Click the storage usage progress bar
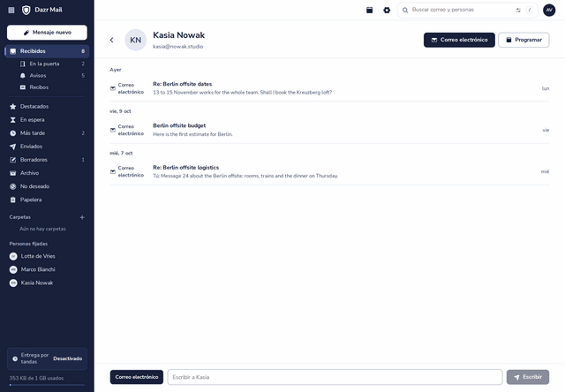Screen dimensions: 565x392 [x=47, y=385]
